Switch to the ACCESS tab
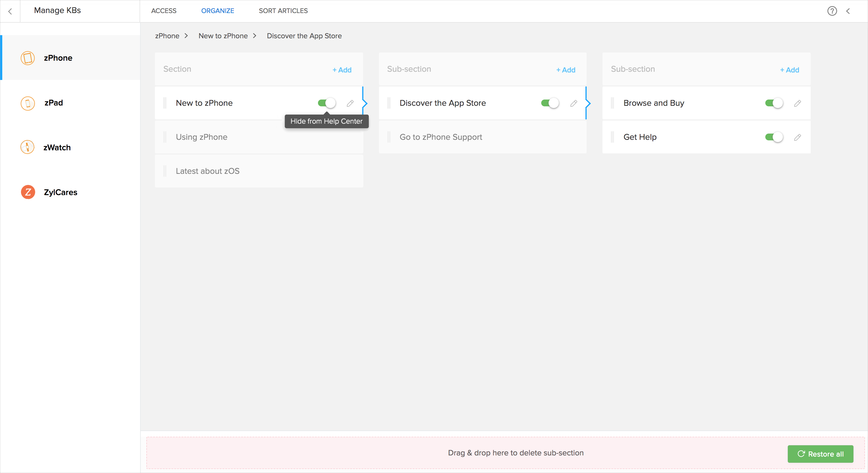868x473 pixels. 163,11
